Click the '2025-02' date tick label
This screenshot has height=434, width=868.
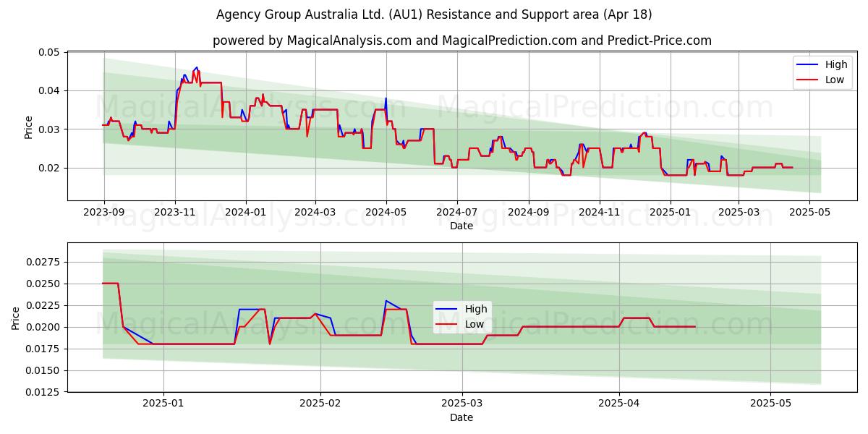click(320, 404)
